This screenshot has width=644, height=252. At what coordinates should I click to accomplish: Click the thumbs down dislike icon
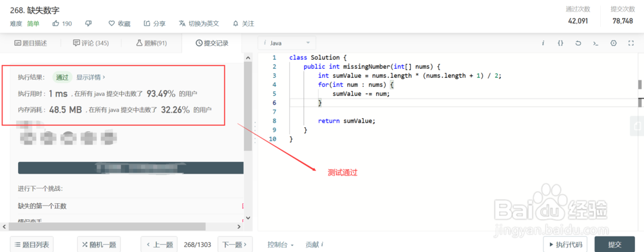88,23
